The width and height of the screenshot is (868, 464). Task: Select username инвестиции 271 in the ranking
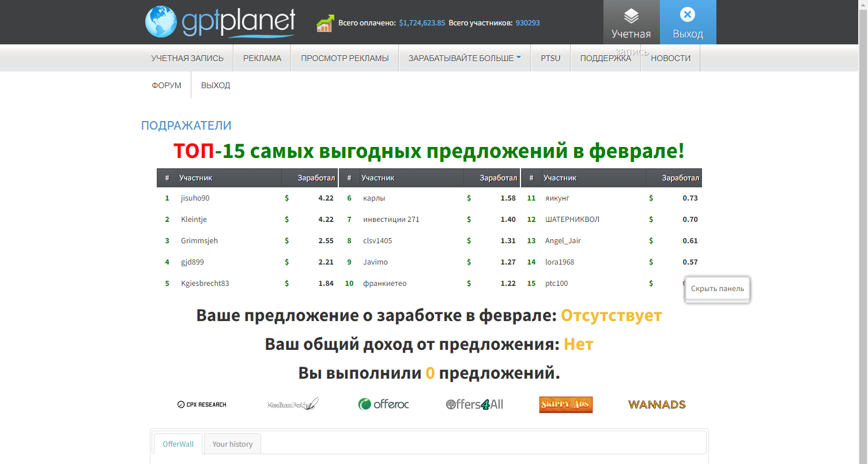click(391, 220)
